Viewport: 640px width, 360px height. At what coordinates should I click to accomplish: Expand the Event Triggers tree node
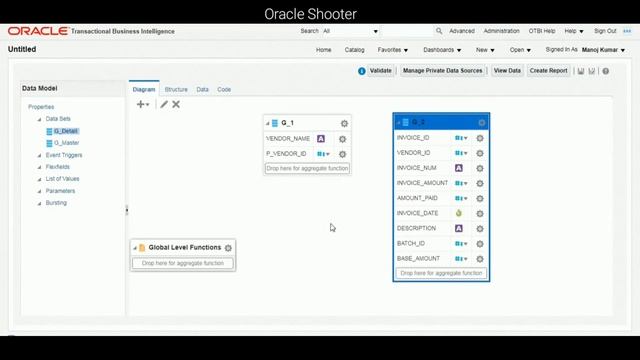pos(40,156)
